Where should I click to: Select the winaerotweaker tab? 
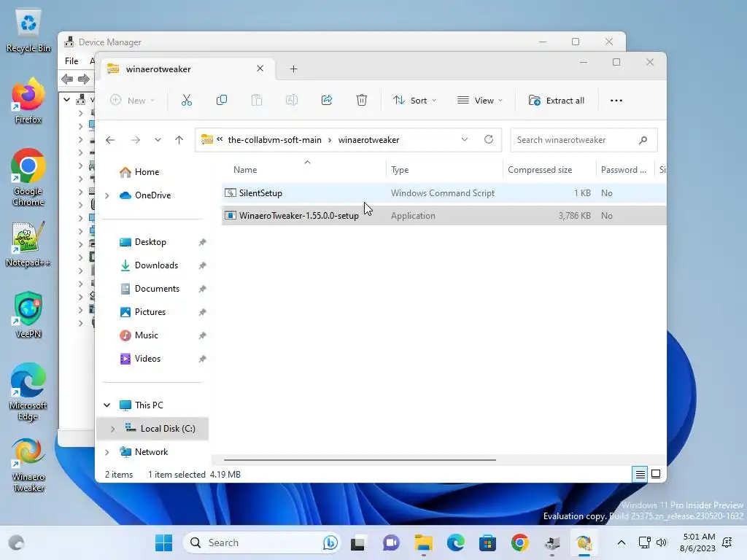[x=186, y=69]
